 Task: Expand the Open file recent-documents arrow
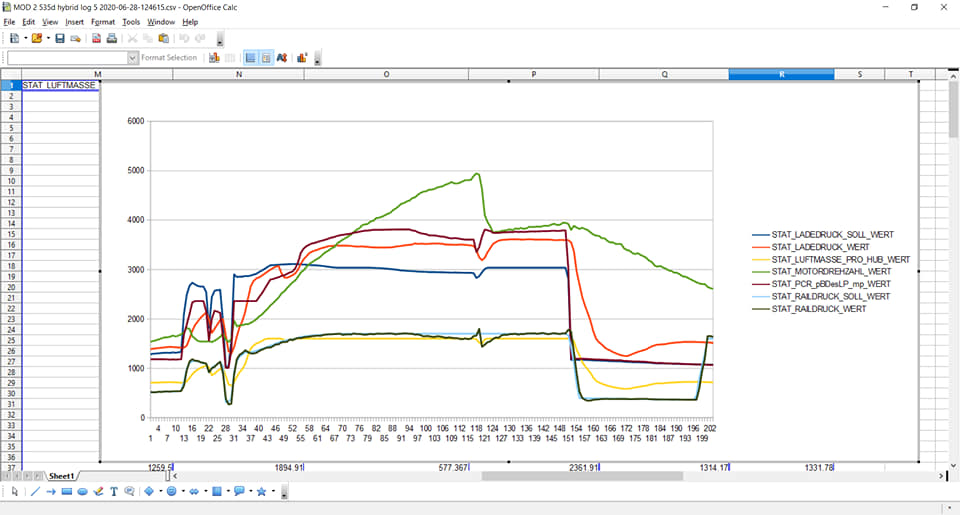click(x=48, y=38)
